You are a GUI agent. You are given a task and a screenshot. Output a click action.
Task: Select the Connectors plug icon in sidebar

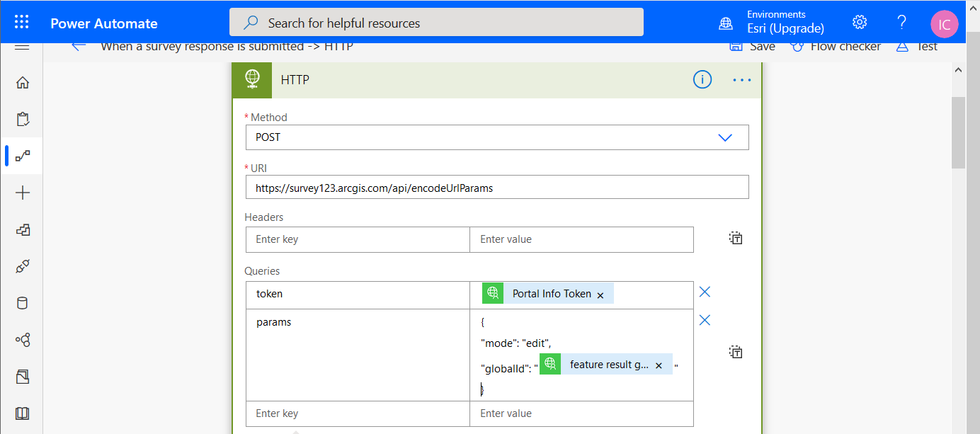pos(22,266)
